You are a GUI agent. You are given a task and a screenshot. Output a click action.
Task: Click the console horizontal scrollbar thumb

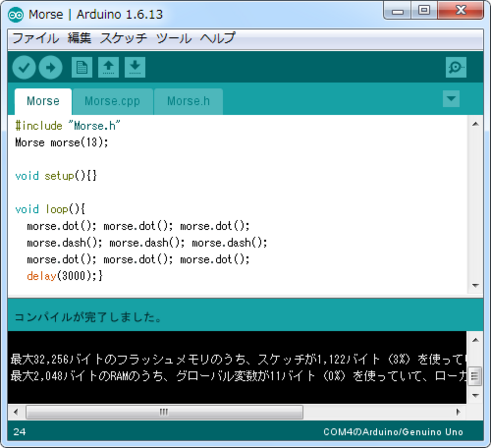164,412
